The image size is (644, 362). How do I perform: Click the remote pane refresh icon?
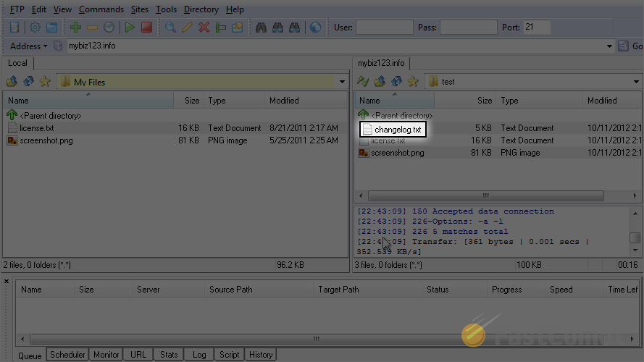click(396, 82)
